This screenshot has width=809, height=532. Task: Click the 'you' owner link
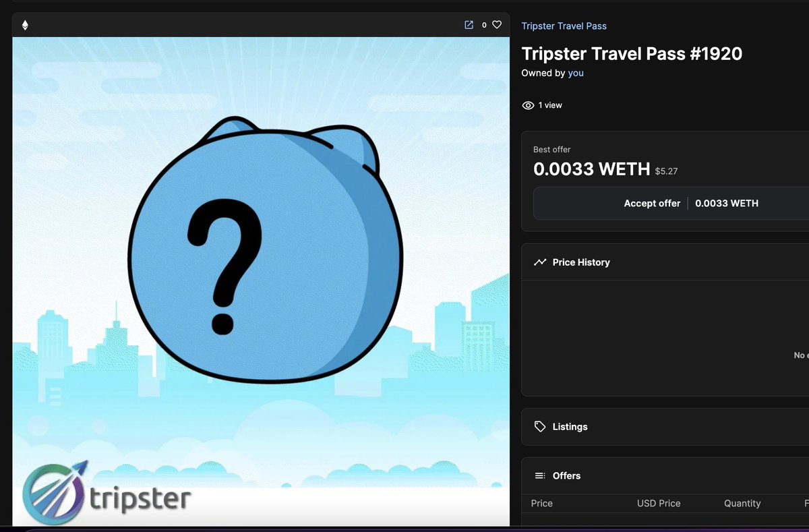tap(576, 73)
